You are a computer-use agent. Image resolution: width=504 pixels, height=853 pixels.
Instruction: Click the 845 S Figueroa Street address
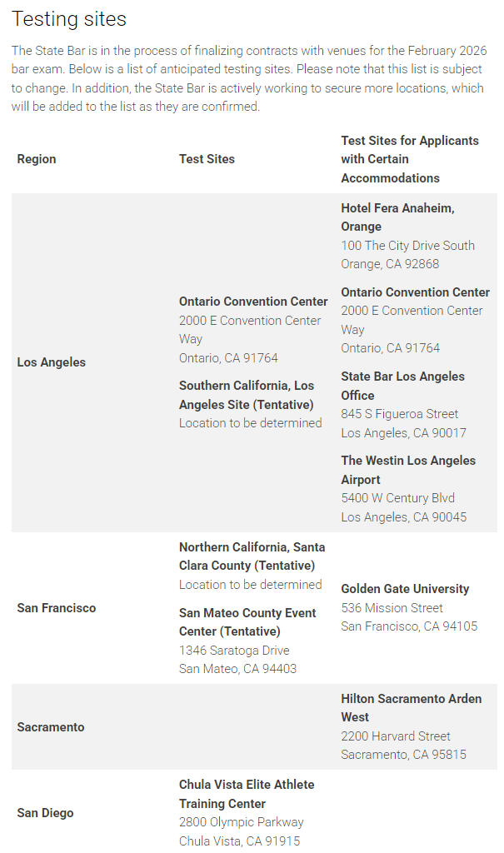click(x=399, y=414)
